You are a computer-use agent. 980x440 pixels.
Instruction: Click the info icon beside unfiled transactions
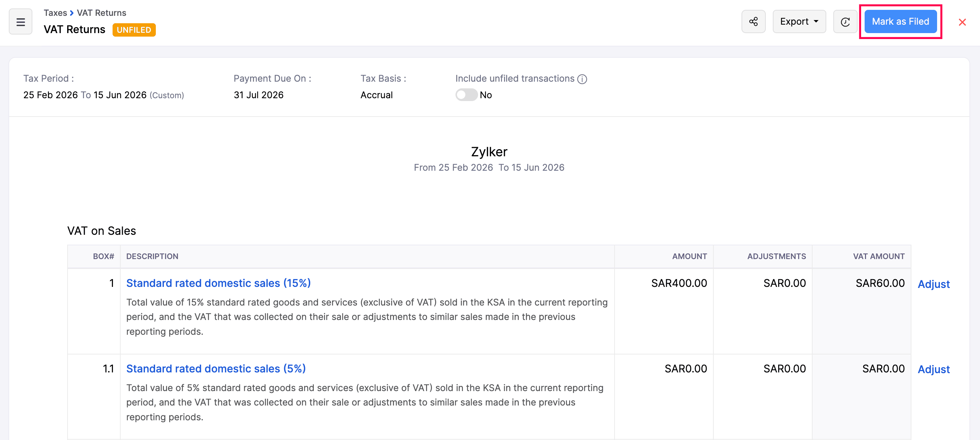click(x=582, y=79)
